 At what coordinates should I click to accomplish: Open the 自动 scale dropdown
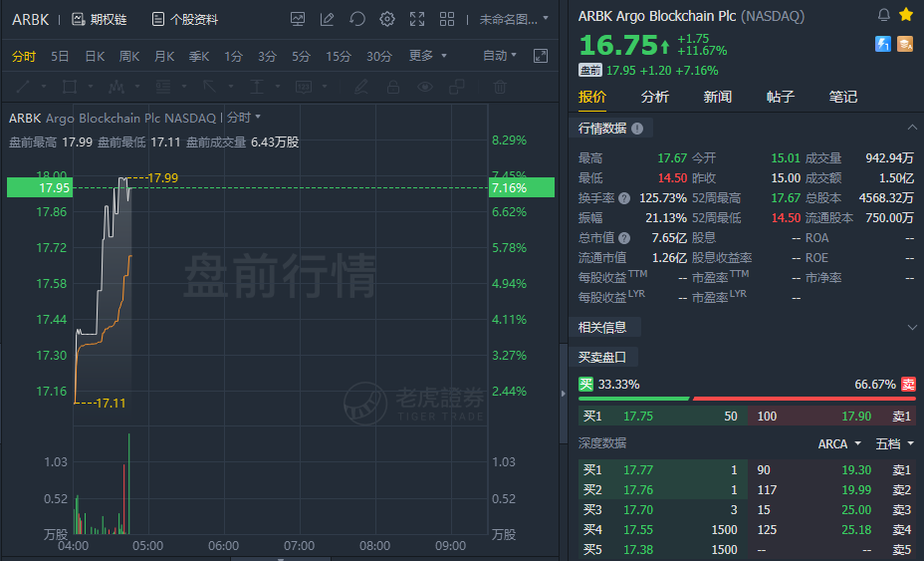499,56
